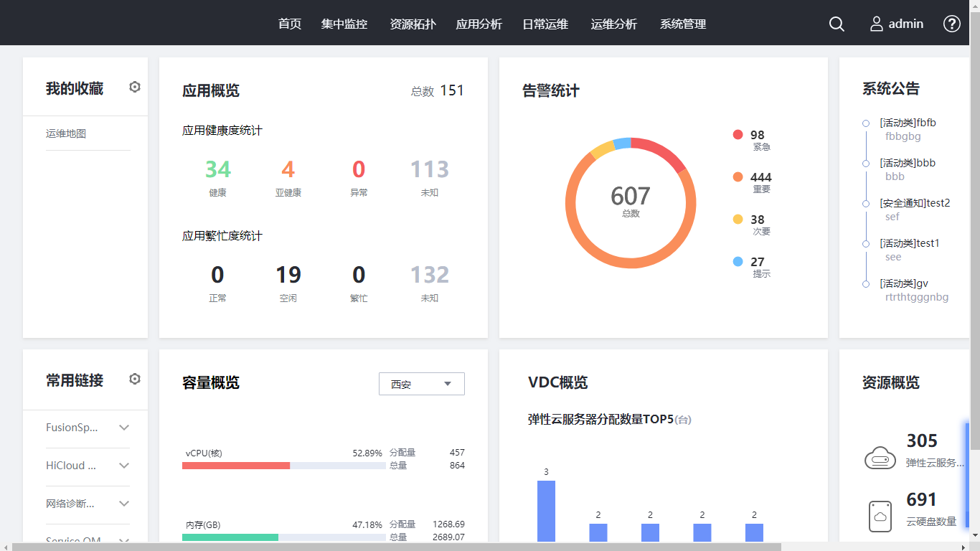980x551 pixels.
Task: Open the 西安 region dropdown
Action: tap(421, 384)
